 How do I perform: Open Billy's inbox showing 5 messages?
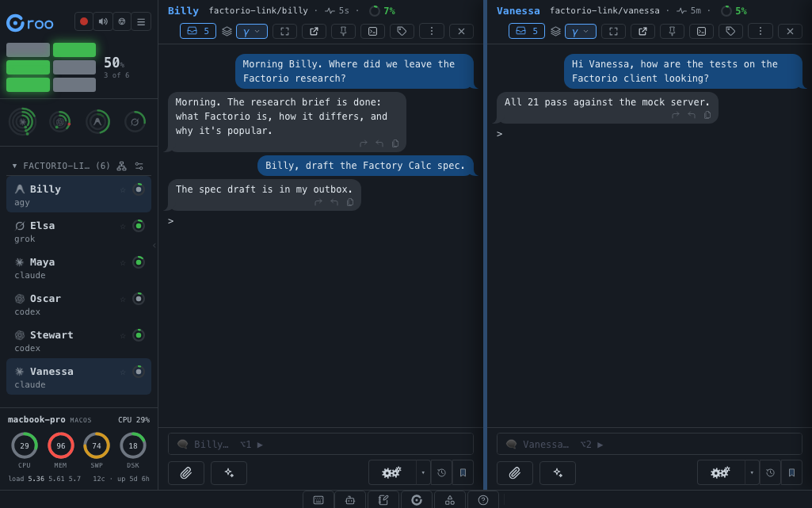(x=198, y=31)
